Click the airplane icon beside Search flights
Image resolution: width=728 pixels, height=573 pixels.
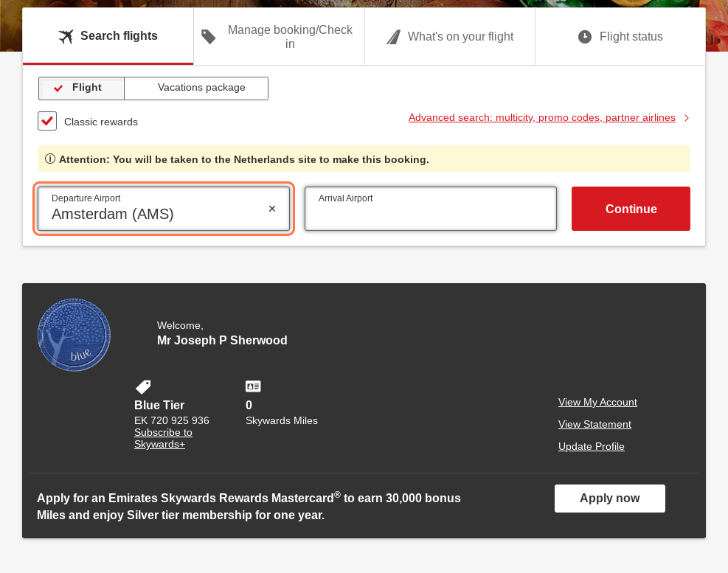click(x=66, y=36)
